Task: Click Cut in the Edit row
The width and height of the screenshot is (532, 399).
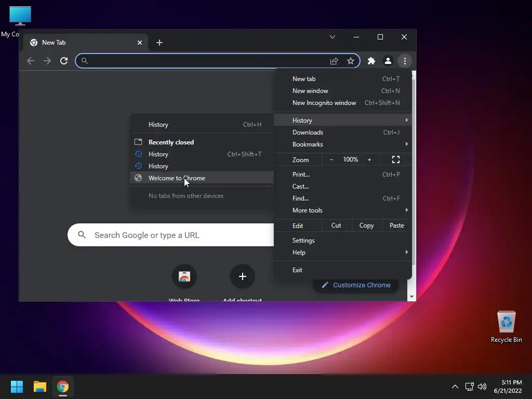Action: [336, 225]
